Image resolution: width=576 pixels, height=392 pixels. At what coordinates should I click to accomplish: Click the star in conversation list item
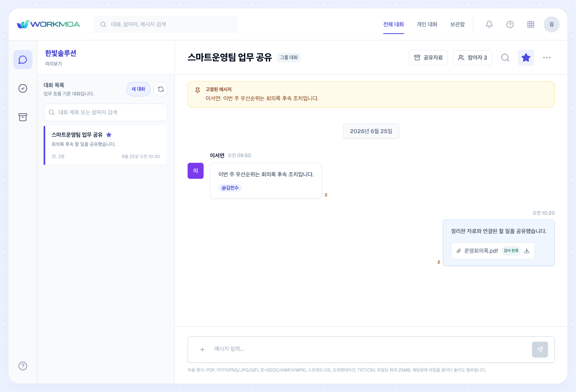109,135
